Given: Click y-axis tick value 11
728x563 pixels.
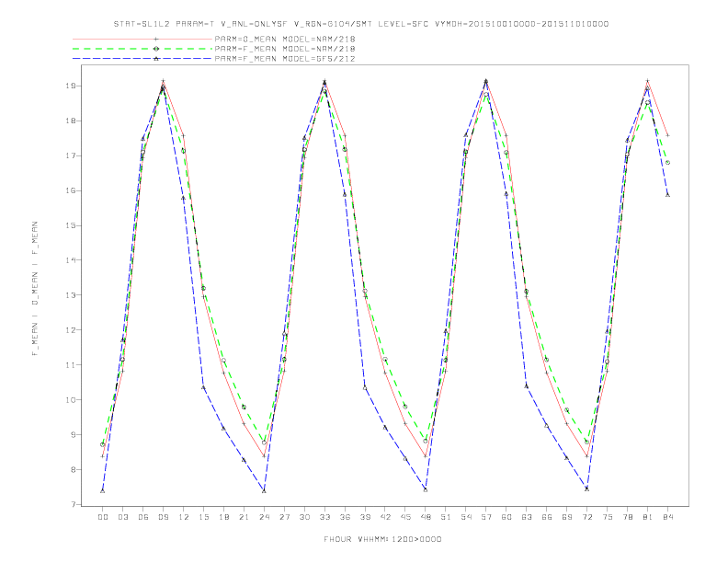Looking at the screenshot, I should pyautogui.click(x=71, y=364).
